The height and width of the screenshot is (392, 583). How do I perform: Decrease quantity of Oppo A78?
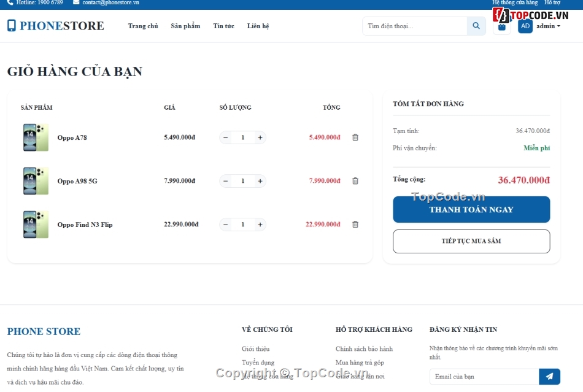225,137
